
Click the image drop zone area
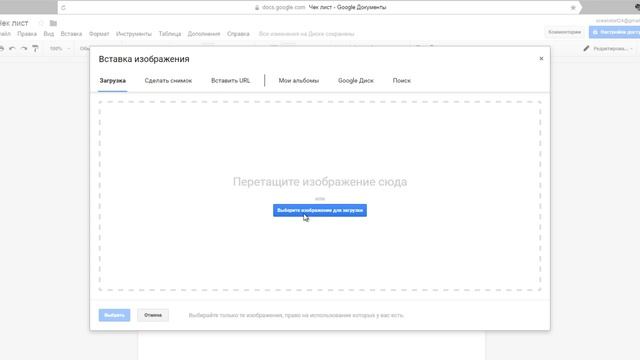pos(320,196)
